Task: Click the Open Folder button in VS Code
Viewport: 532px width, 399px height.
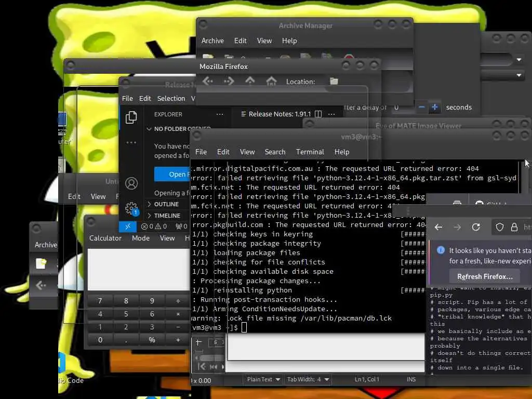Action: [172, 175]
